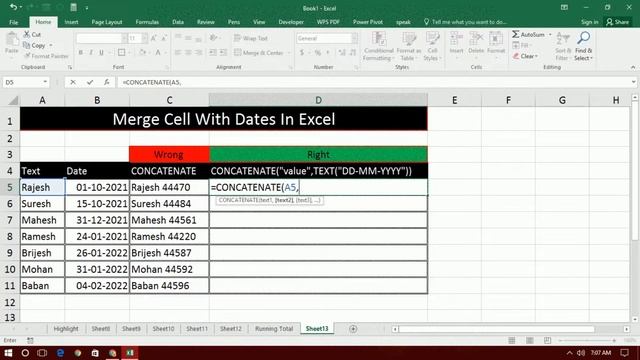This screenshot has width=640, height=360.
Task: Click Tell me what you want to do box
Action: [x=466, y=22]
